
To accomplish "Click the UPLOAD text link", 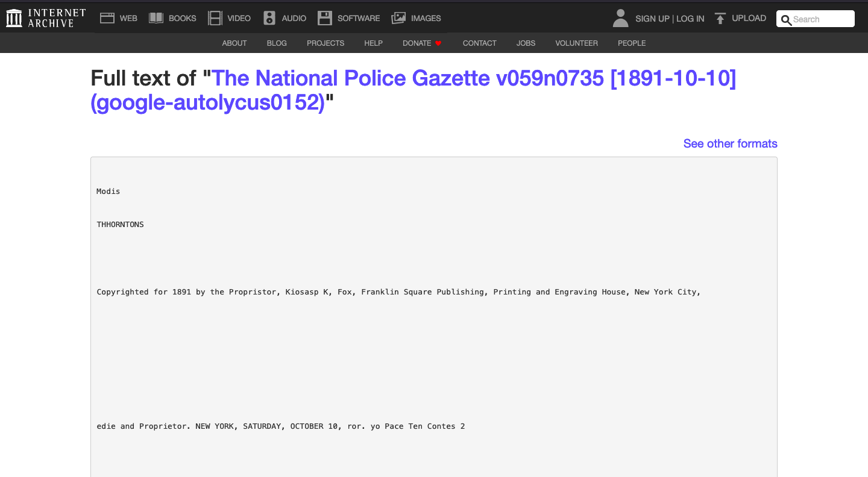I will 749,18.
